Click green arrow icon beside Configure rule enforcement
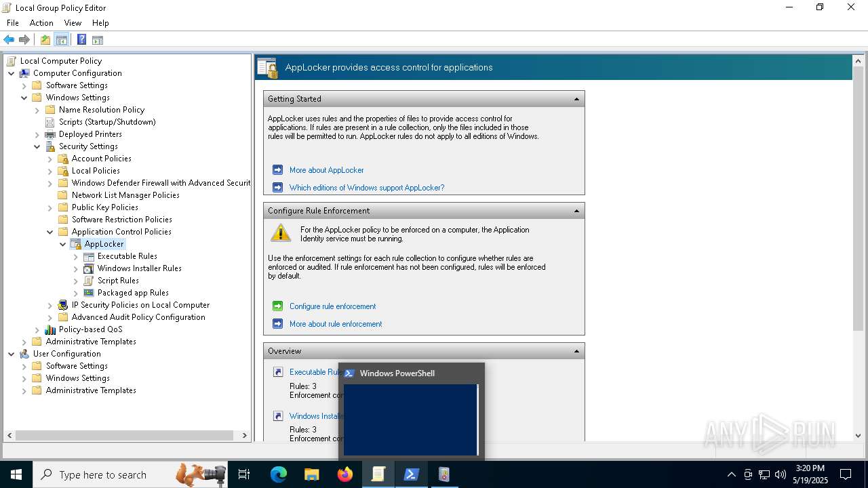Screen dimensions: 868x488 [x=277, y=306]
